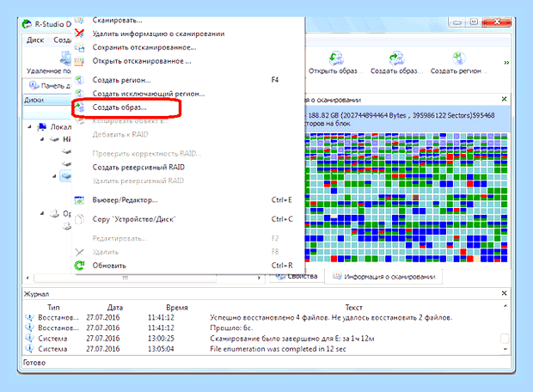Image resolution: width=533 pixels, height=392 pixels.
Task: Select Создать реверсивный RAID
Action: pos(138,168)
